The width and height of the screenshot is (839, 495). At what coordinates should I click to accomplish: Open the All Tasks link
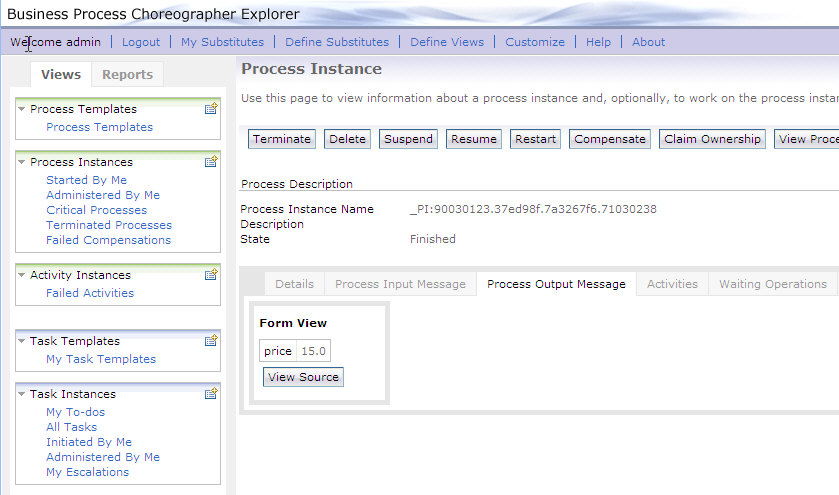point(71,427)
